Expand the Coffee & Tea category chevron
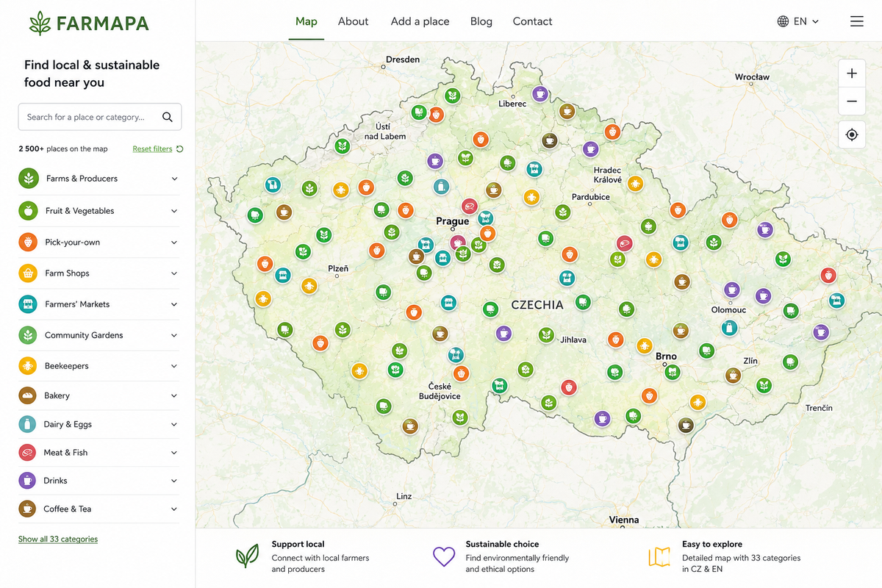 (174, 509)
